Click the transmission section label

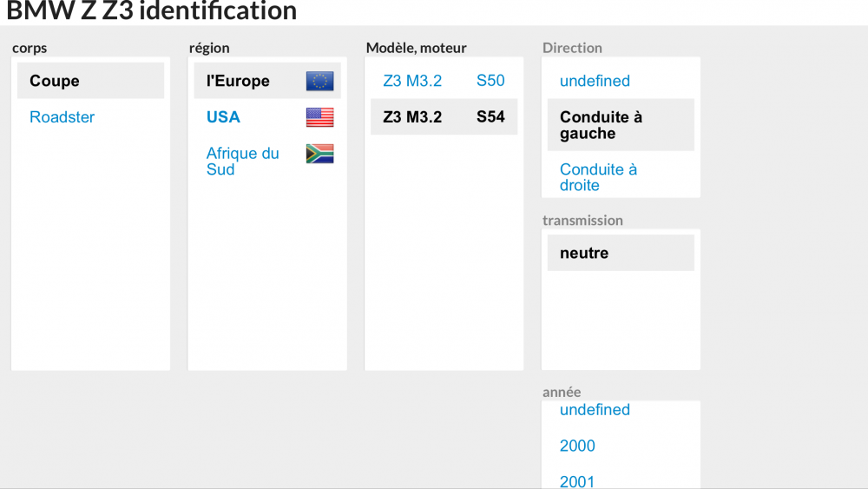582,221
